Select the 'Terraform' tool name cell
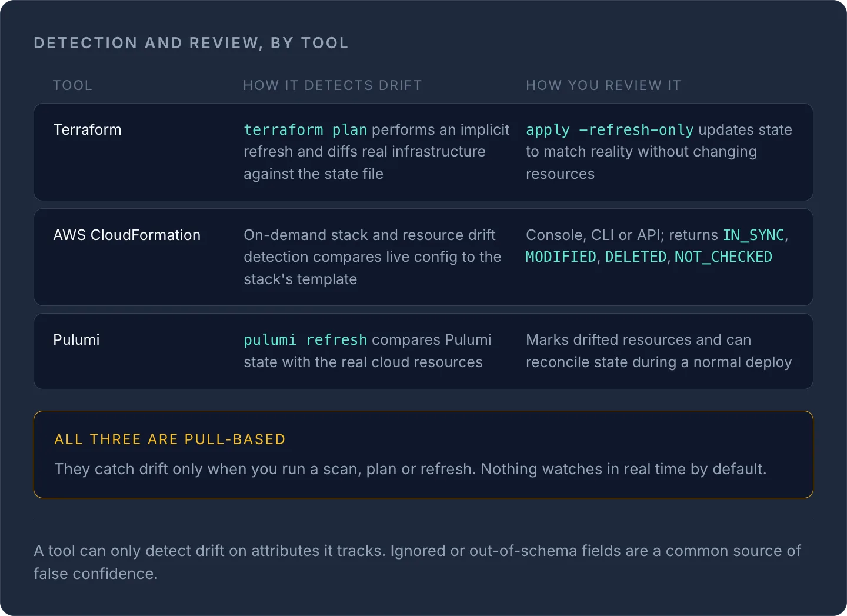Screen dimensions: 847x616 [x=87, y=129]
